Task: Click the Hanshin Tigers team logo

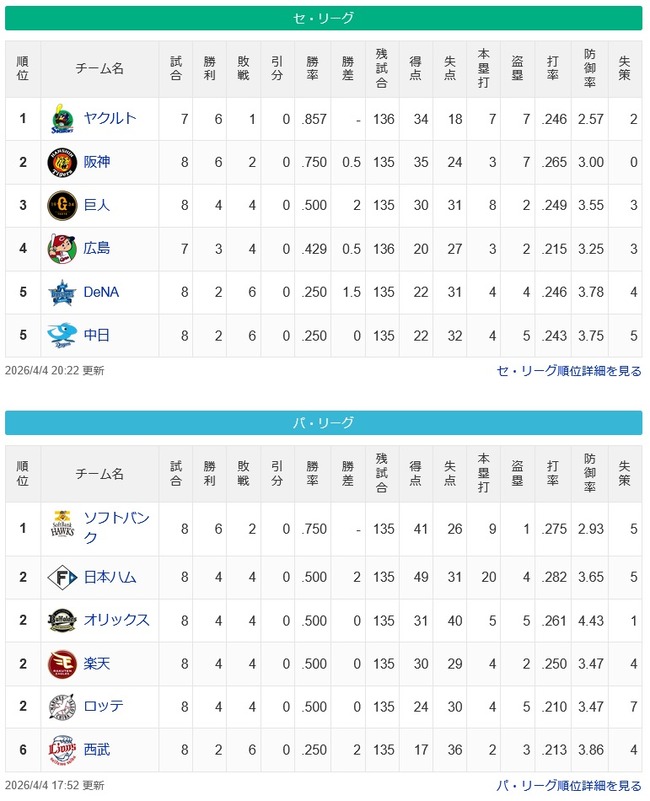Action: click(x=63, y=163)
